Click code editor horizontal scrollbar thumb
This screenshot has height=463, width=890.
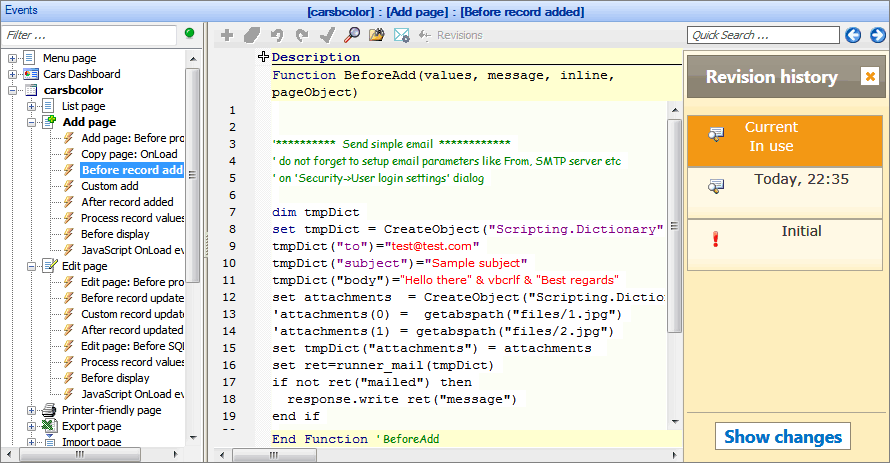[x=274, y=455]
